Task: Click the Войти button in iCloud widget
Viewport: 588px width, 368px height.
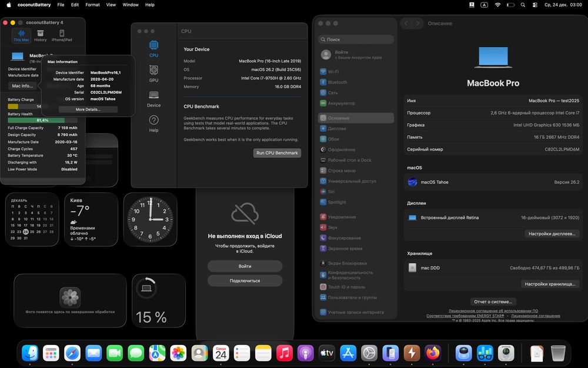Action: tap(245, 266)
